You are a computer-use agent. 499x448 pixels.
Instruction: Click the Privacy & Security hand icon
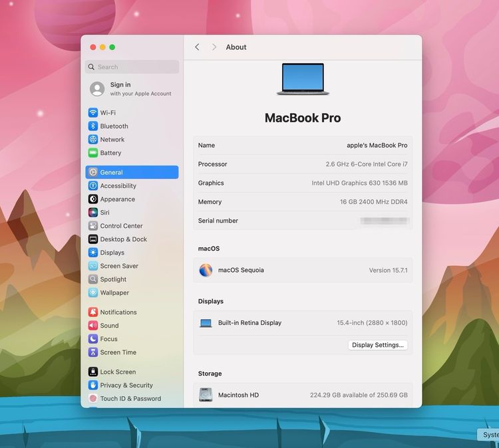pos(93,385)
